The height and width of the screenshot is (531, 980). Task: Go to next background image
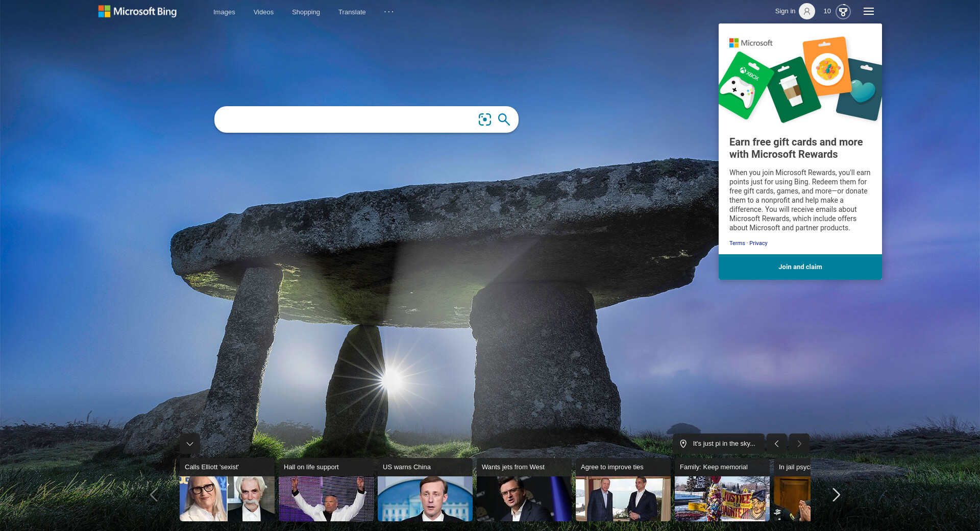coord(799,444)
